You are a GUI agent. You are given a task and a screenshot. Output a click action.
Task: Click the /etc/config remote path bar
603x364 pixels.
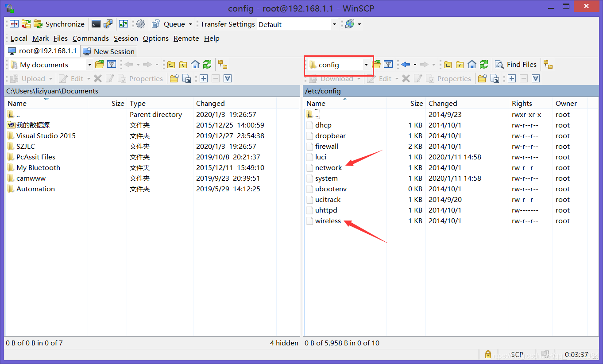click(451, 91)
